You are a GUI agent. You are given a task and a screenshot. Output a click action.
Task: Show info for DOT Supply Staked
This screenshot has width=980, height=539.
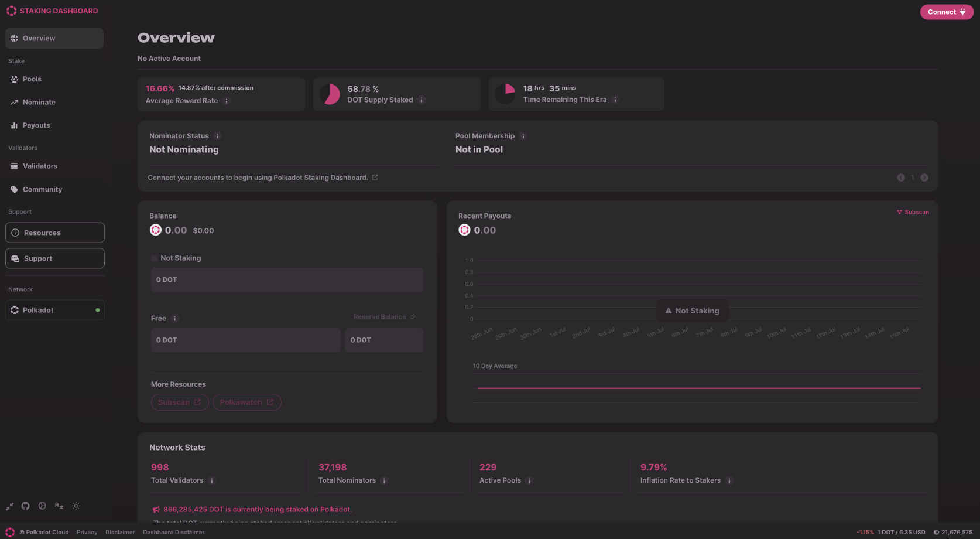[422, 100]
